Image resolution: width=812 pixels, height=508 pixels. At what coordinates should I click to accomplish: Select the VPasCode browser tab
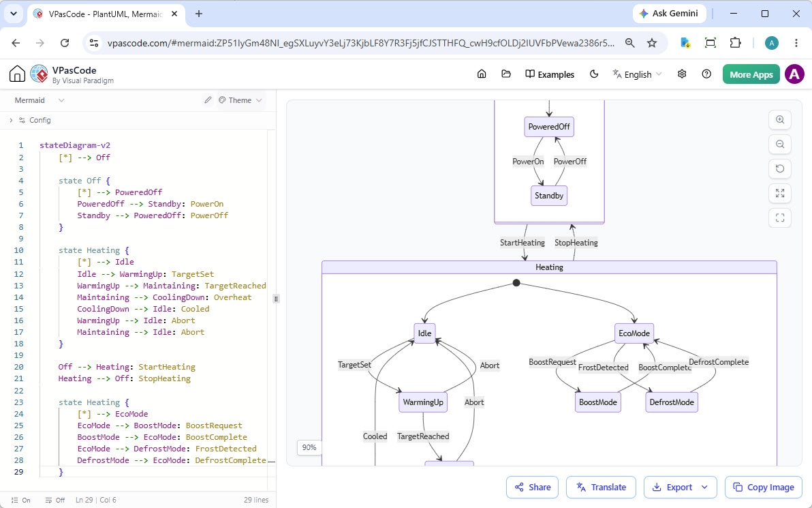click(106, 14)
